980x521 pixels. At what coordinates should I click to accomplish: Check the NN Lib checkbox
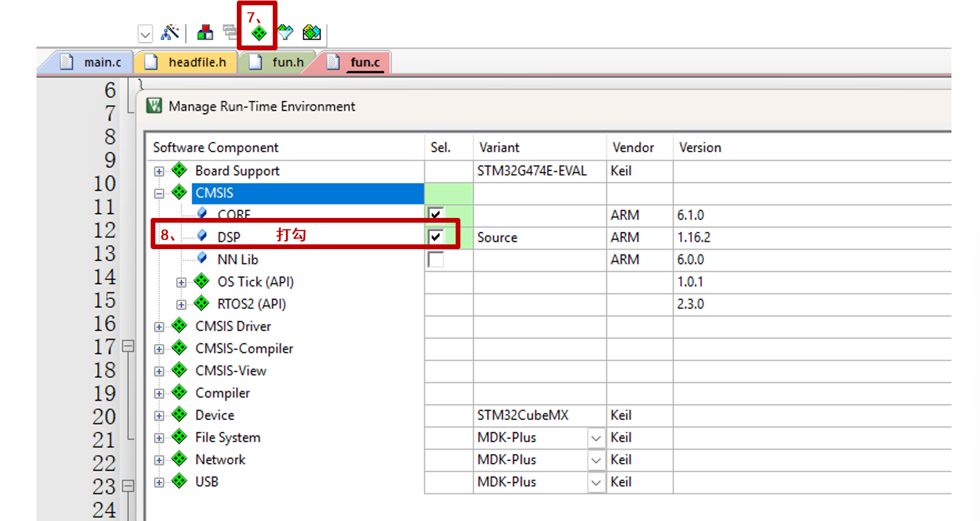(x=436, y=259)
